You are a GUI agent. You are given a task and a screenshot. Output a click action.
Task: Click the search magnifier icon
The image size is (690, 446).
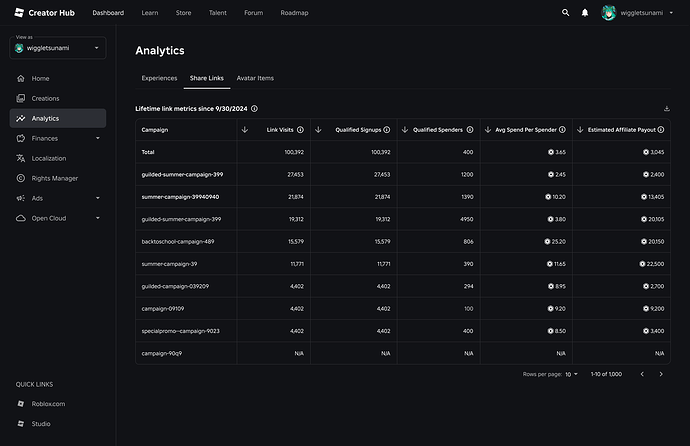[565, 13]
